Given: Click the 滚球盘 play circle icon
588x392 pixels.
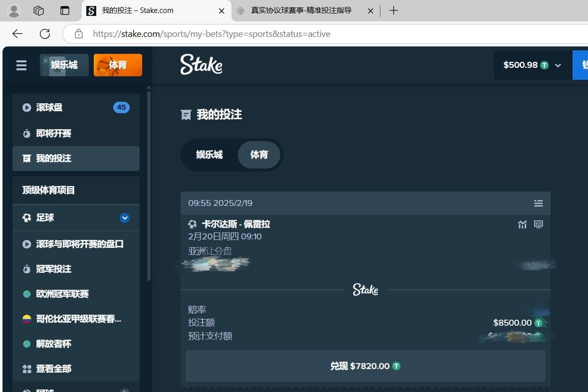Looking at the screenshot, I should [x=26, y=108].
